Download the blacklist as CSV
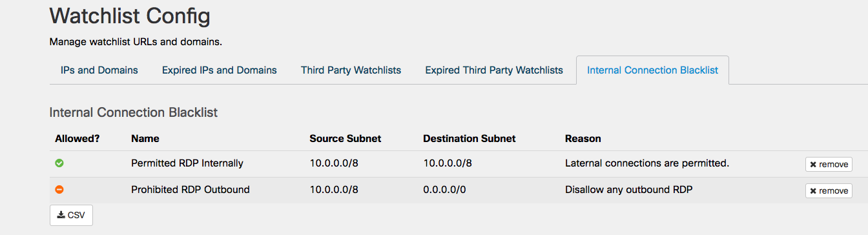 coord(71,215)
